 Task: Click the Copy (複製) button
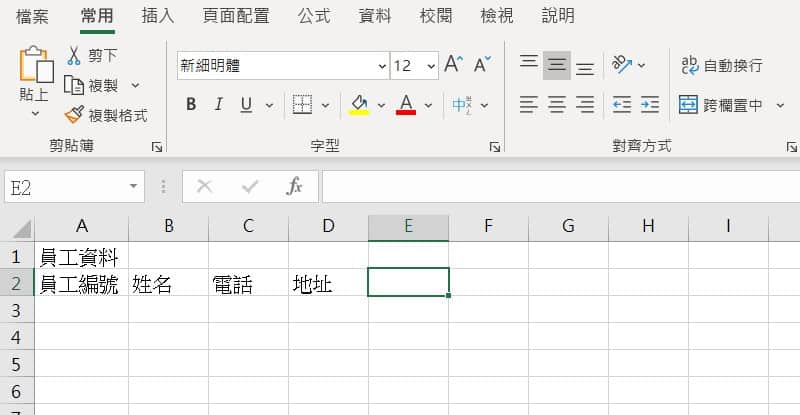tap(93, 86)
